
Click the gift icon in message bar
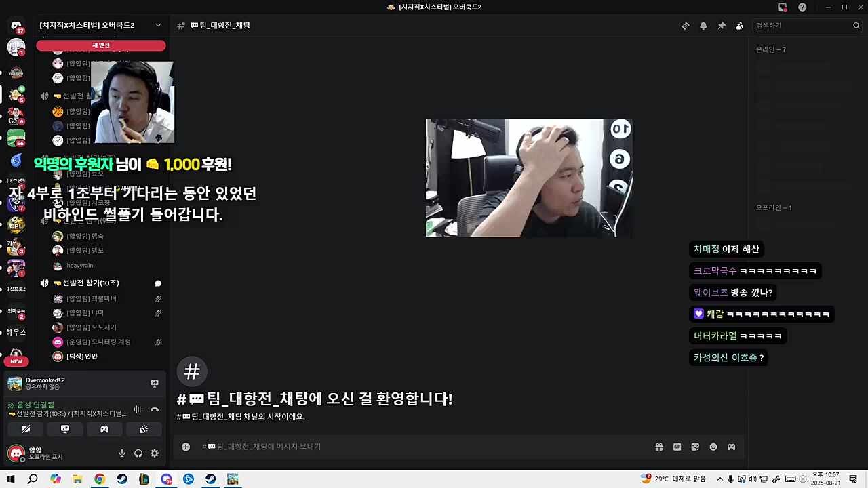click(658, 447)
